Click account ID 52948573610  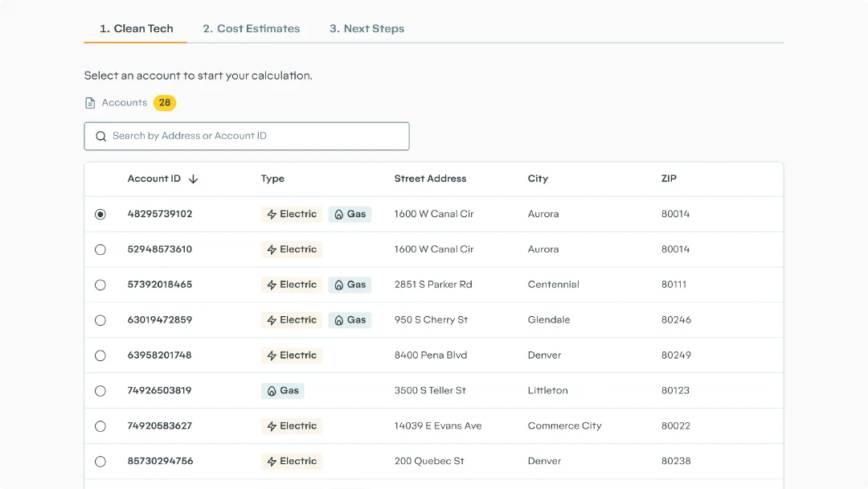pyautogui.click(x=160, y=249)
